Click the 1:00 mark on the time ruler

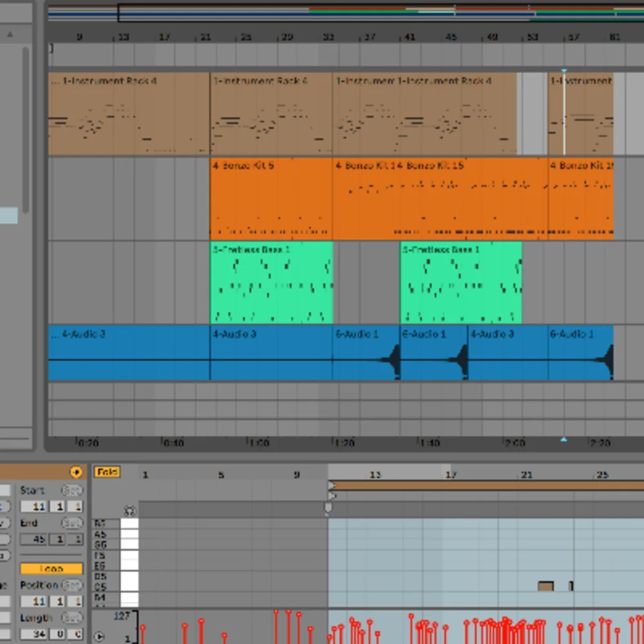(259, 443)
